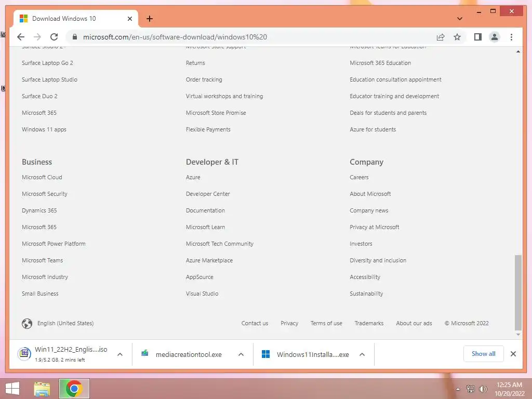Screen dimensions: 532x399
Task: Open the Windows 11 apps link
Action: pyautogui.click(x=44, y=129)
